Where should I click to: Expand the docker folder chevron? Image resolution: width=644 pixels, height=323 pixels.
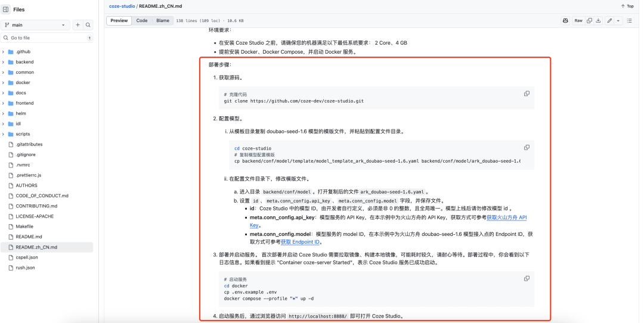4,82
